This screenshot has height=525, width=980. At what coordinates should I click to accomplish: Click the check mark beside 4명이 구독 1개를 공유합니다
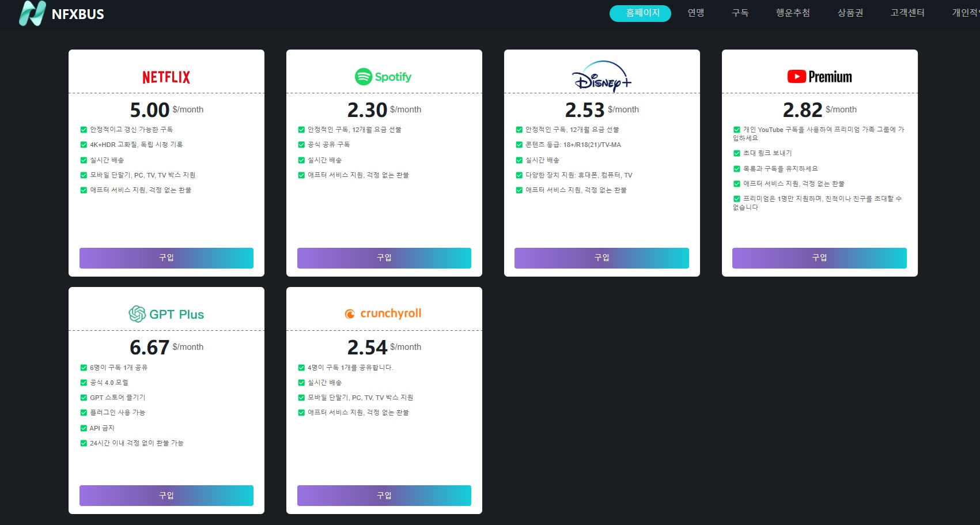click(301, 368)
